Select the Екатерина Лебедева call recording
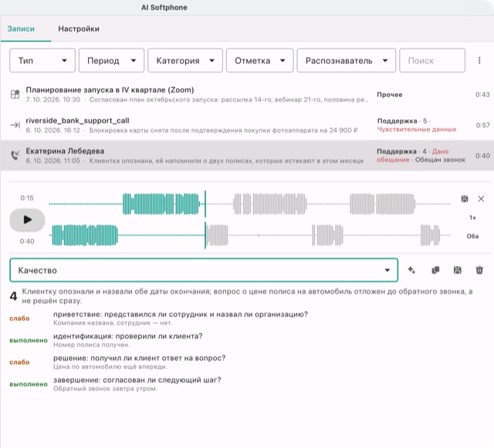 pos(247,156)
